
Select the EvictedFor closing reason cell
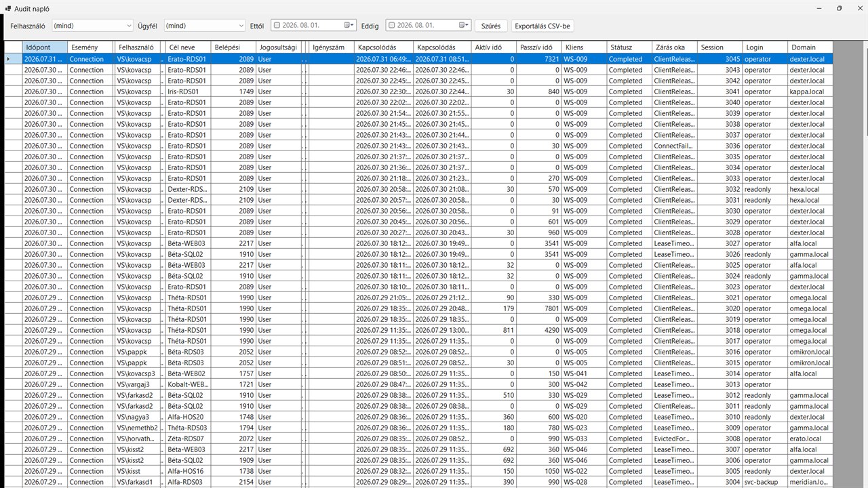click(x=675, y=439)
